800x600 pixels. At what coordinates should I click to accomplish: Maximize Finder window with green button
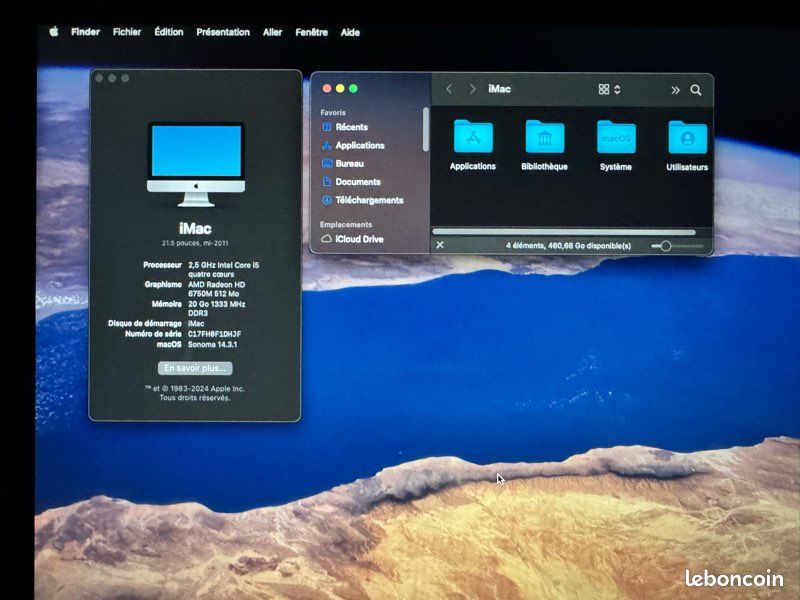pos(353,88)
